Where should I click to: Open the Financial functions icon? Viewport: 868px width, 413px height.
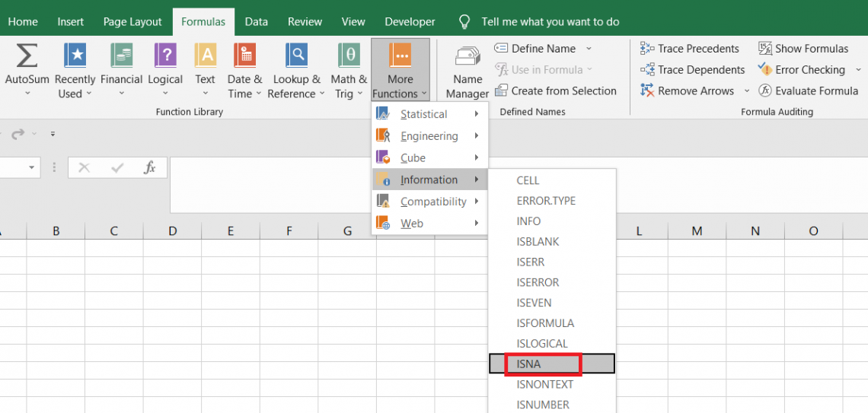(x=121, y=56)
